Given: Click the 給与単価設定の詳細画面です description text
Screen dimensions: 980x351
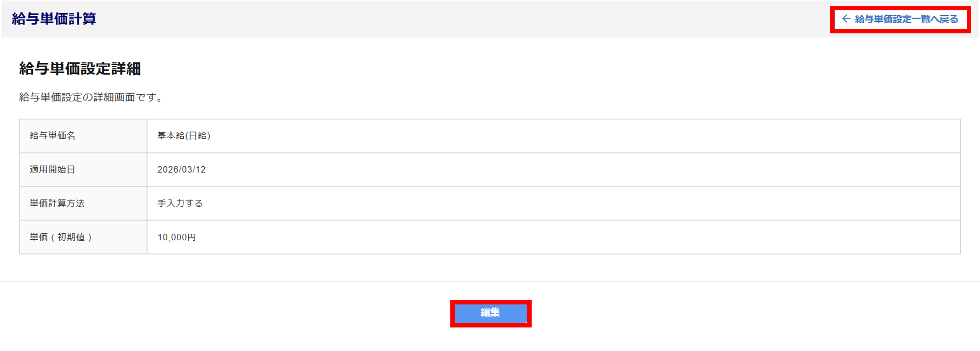Looking at the screenshot, I should point(91,97).
